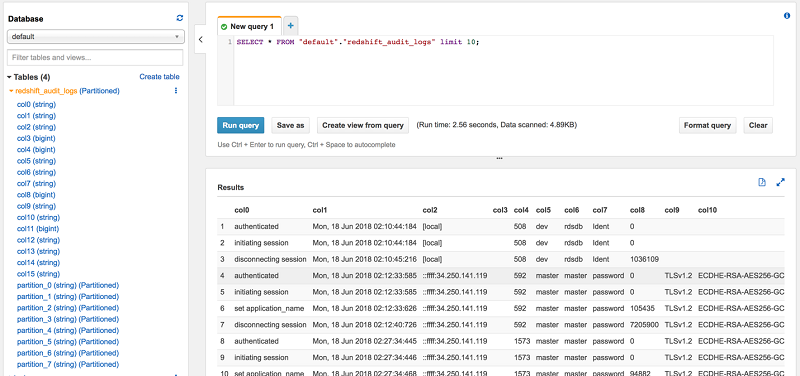Click Format query button
The height and width of the screenshot is (376, 800).
tap(707, 125)
